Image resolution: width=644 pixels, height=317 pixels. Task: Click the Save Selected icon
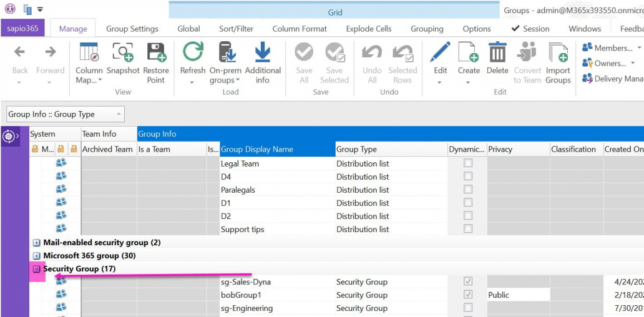334,52
